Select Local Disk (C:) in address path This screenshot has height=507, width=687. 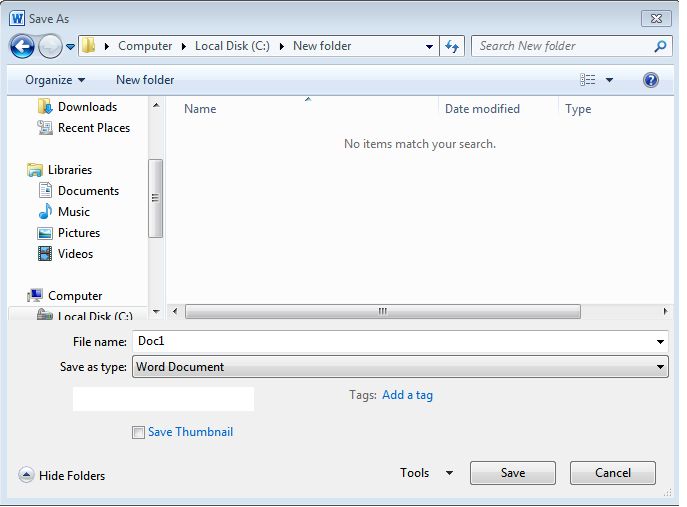[232, 46]
